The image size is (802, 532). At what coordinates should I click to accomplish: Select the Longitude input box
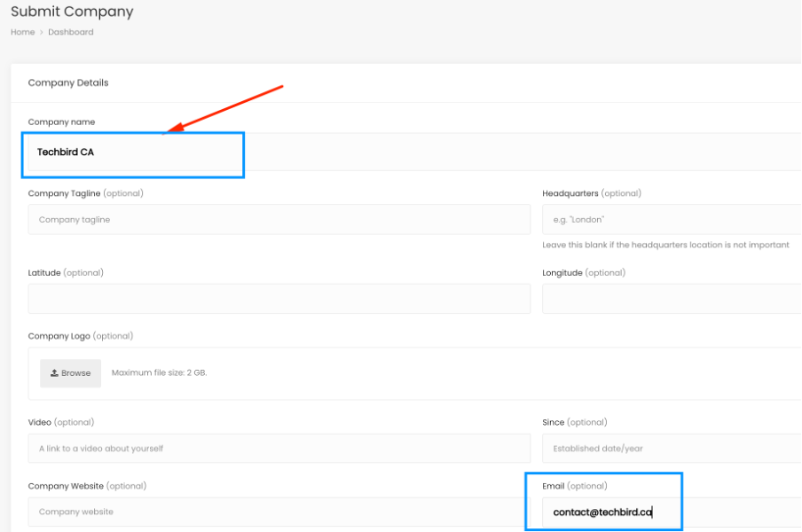pos(672,299)
